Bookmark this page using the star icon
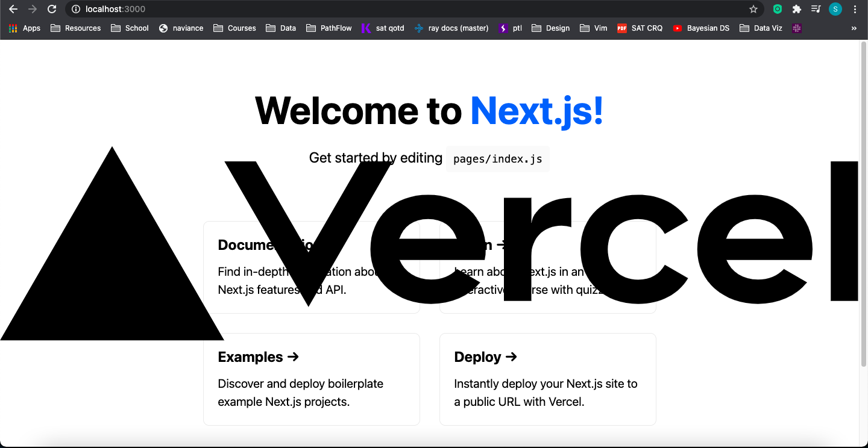The height and width of the screenshot is (448, 868). tap(753, 9)
